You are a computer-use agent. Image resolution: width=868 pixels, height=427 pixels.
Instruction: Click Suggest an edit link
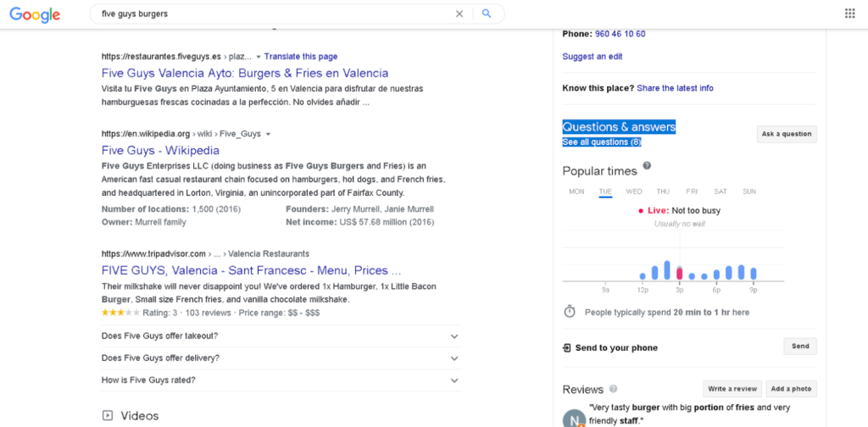coord(593,57)
